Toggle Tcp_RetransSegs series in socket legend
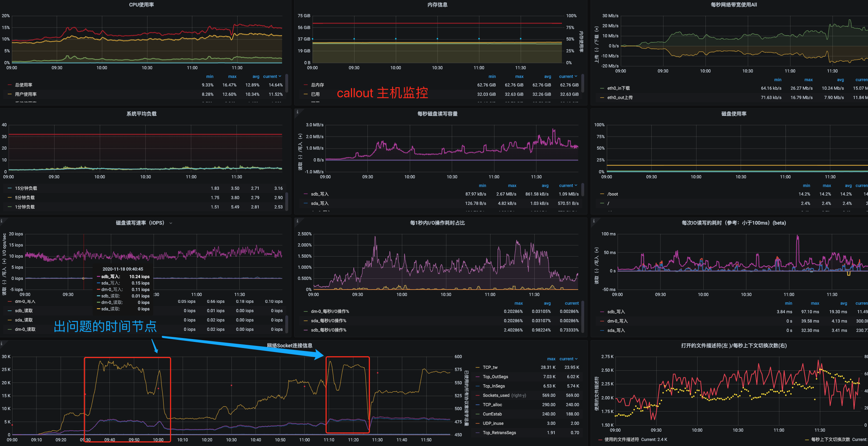Screen dimensions: 868x446 click(499, 433)
